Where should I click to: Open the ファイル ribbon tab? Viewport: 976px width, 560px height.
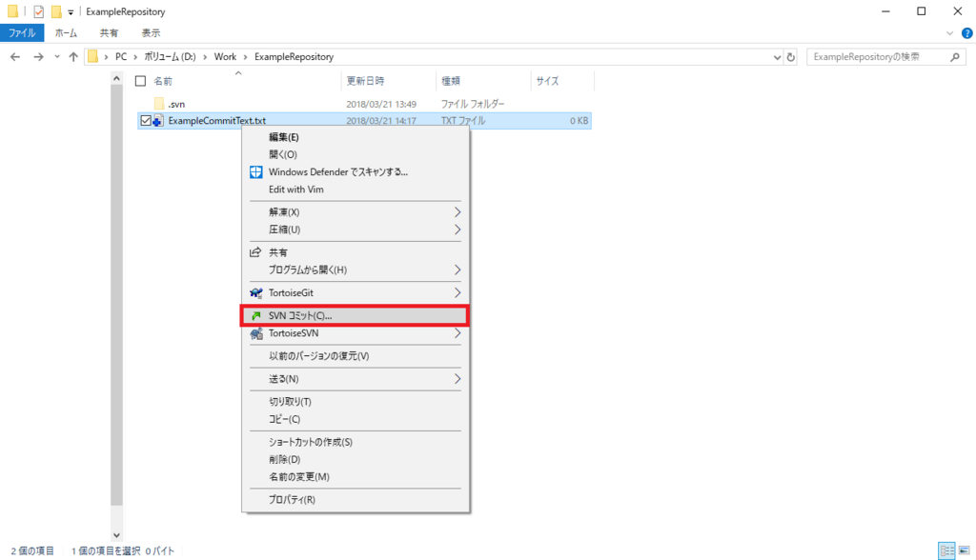click(22, 33)
